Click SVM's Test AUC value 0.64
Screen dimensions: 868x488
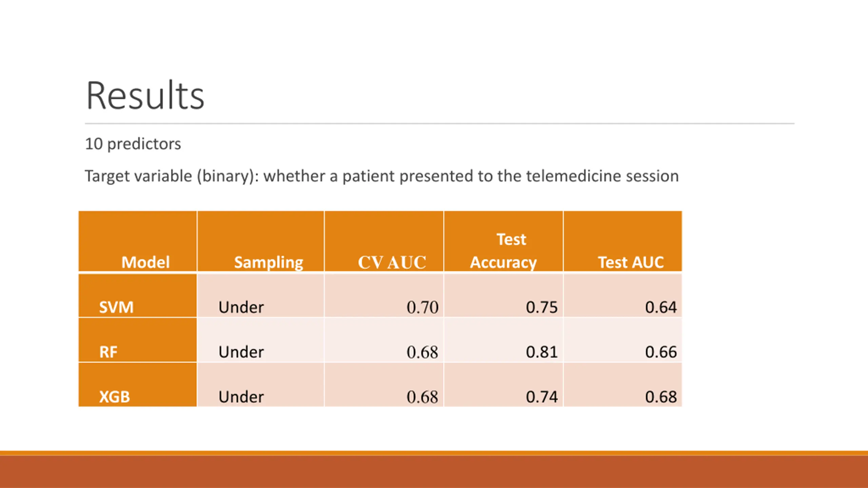pos(661,307)
